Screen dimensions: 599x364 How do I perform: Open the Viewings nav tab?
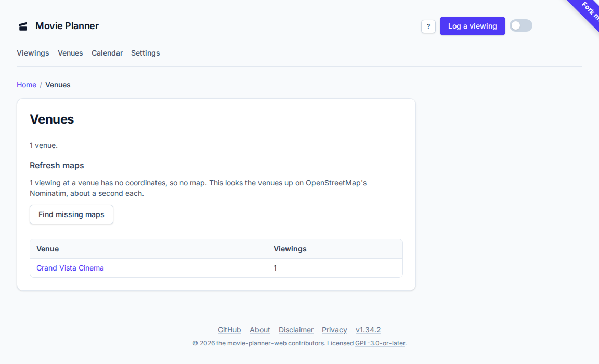click(33, 53)
